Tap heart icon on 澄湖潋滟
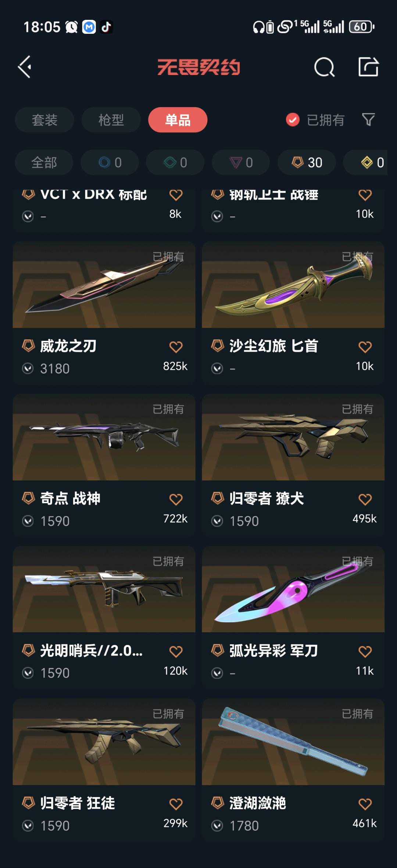 (x=365, y=804)
